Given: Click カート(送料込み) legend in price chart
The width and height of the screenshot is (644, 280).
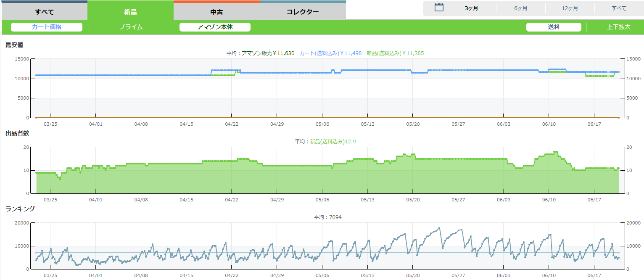Looking at the screenshot, I should [330, 53].
